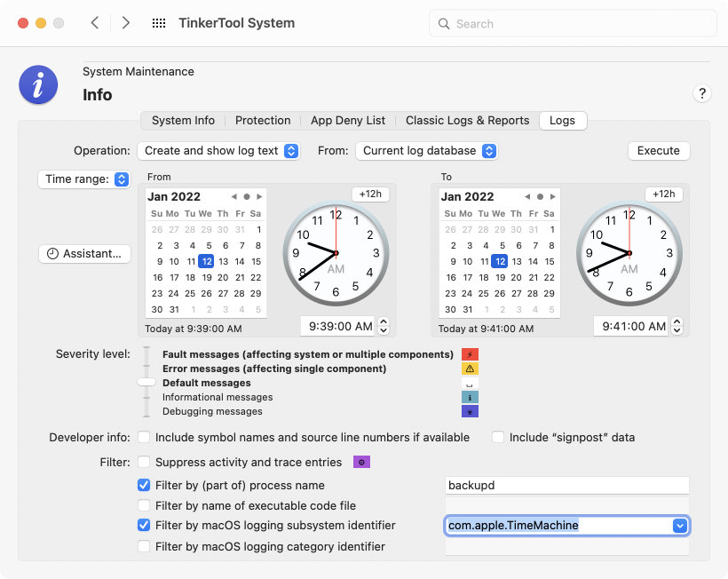Click the Search field

(x=573, y=24)
